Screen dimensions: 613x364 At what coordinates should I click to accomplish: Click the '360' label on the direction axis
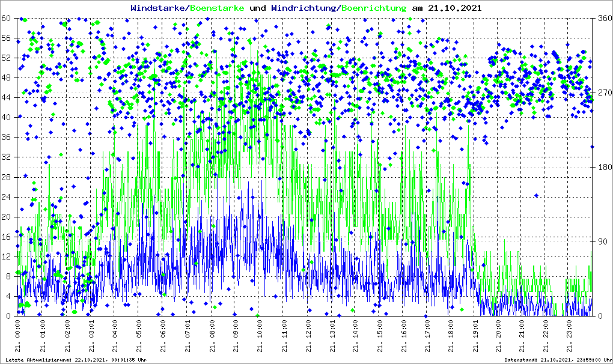[605, 18]
